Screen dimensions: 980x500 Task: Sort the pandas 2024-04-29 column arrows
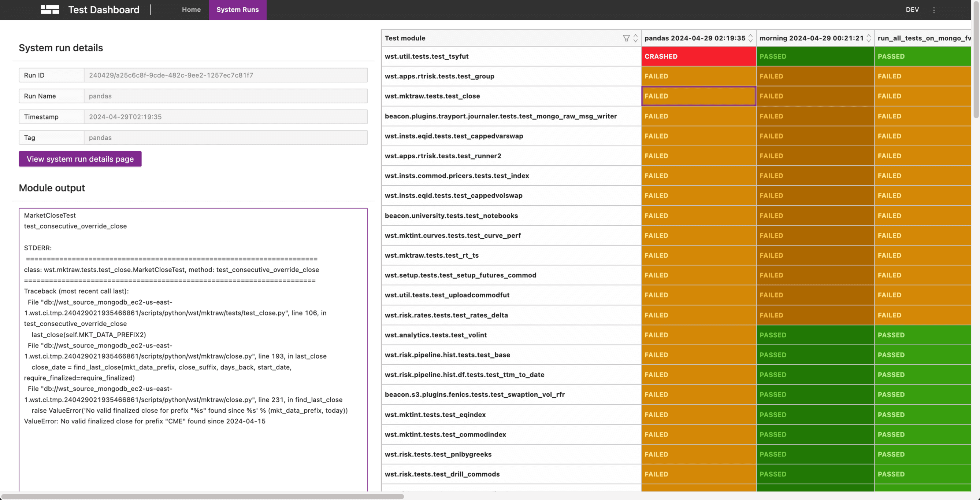click(750, 38)
